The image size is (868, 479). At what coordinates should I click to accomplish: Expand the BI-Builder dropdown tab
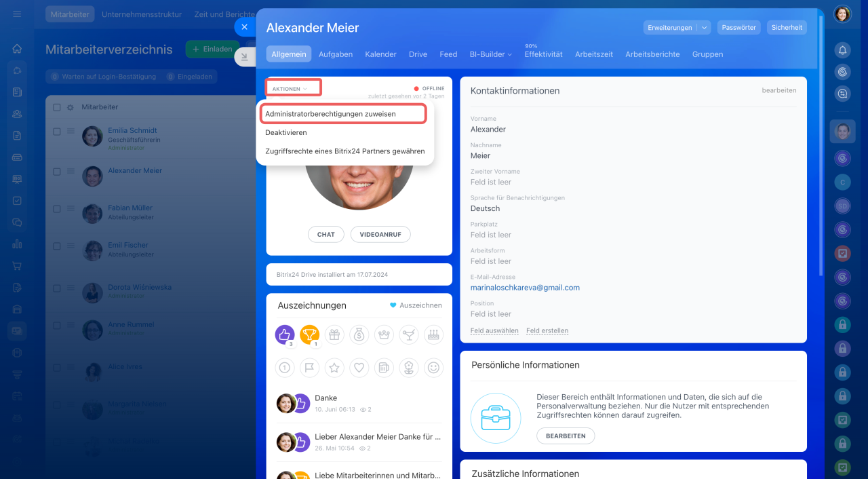coord(490,54)
